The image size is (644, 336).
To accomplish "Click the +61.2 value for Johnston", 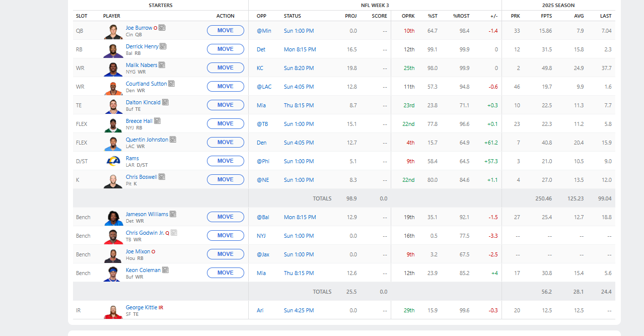I will coord(490,143).
